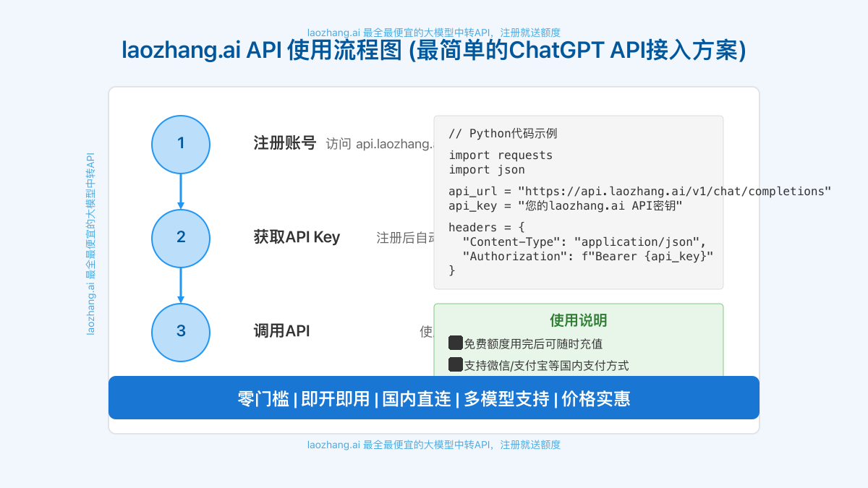Viewport: 868px width, 488px height.
Task: Click 即开即用 in the blue banner
Action: coord(336,398)
